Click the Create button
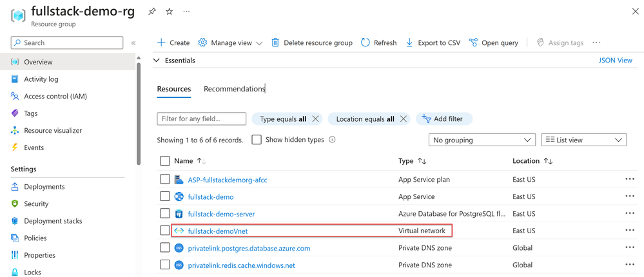The width and height of the screenshot is (644, 277). [173, 43]
